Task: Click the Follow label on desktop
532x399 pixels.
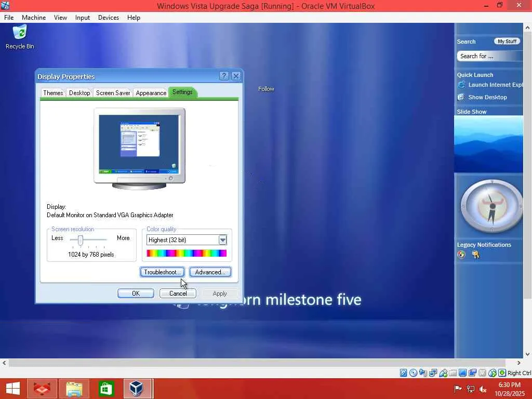Action: pyautogui.click(x=266, y=89)
